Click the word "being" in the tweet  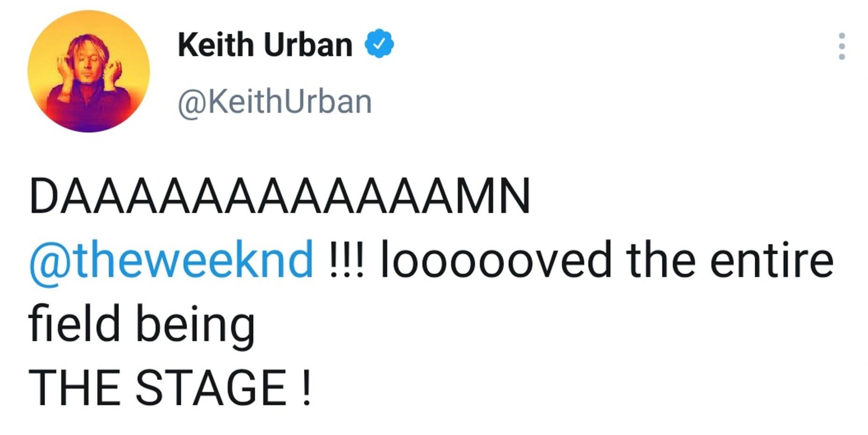[x=196, y=325]
